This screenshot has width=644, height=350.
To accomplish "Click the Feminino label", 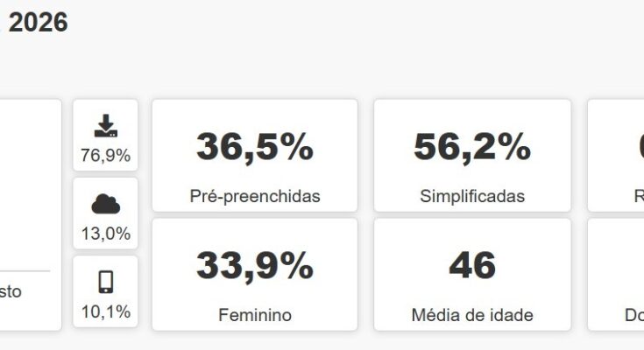I will (x=254, y=315).
